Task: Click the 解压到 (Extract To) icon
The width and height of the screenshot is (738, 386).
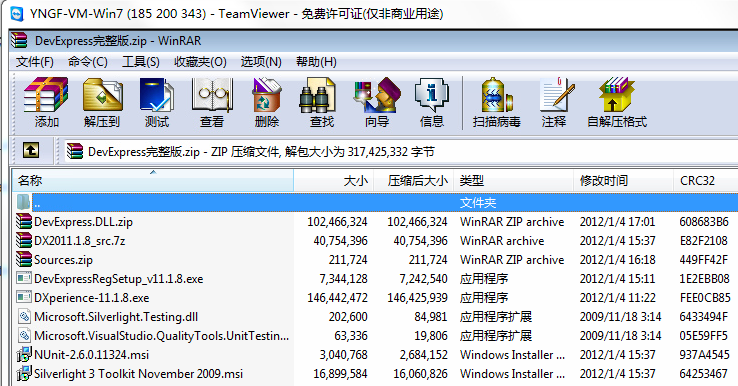Action: [102, 102]
